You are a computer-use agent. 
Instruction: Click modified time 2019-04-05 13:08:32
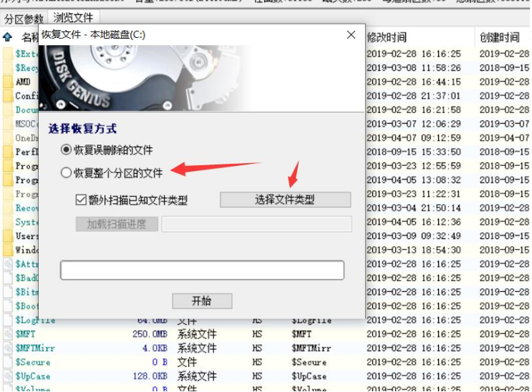414,180
